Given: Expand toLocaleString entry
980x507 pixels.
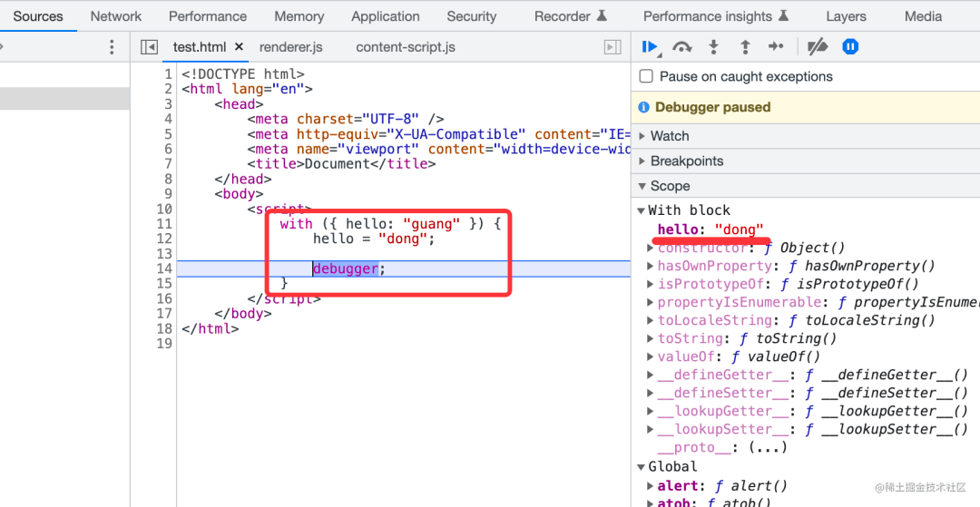Looking at the screenshot, I should point(651,320).
